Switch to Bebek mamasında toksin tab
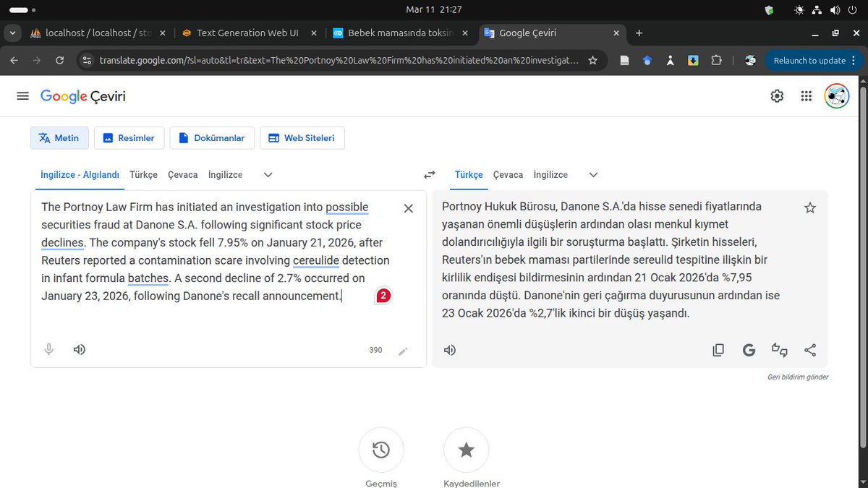 pos(400,33)
